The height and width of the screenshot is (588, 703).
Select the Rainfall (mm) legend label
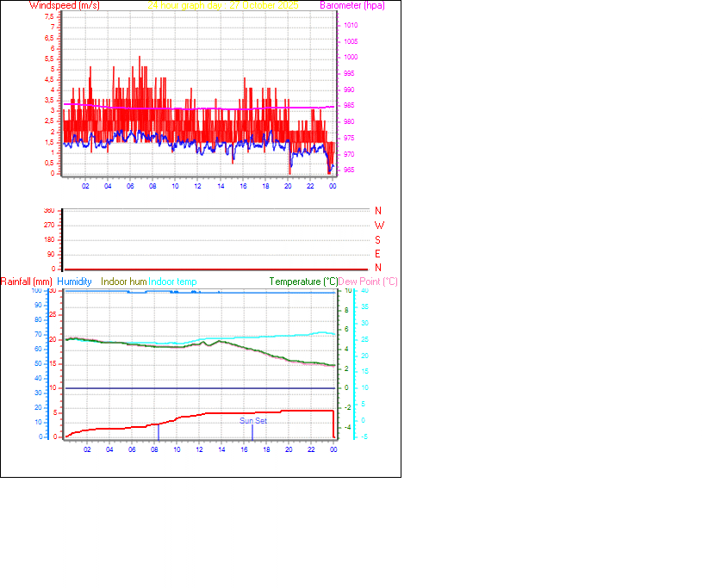(27, 281)
